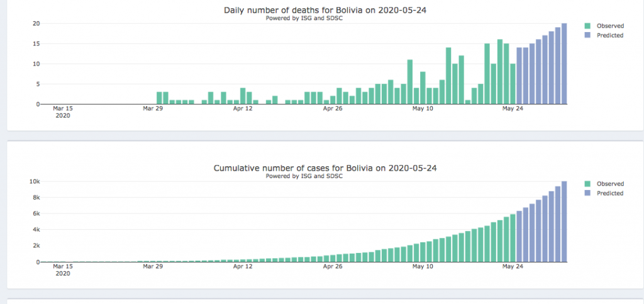Viewport: 644px width, 304px height.
Task: Click blue Predicted swatch in deaths chart legend
Action: (587, 35)
